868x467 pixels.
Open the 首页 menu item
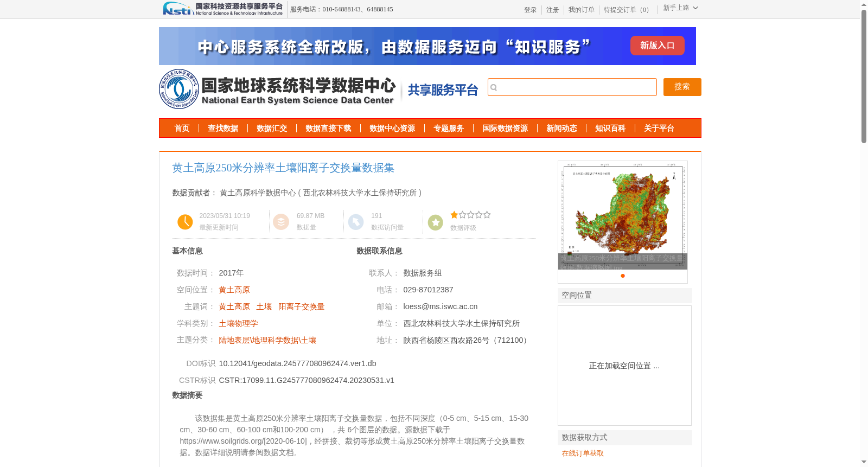tap(182, 129)
